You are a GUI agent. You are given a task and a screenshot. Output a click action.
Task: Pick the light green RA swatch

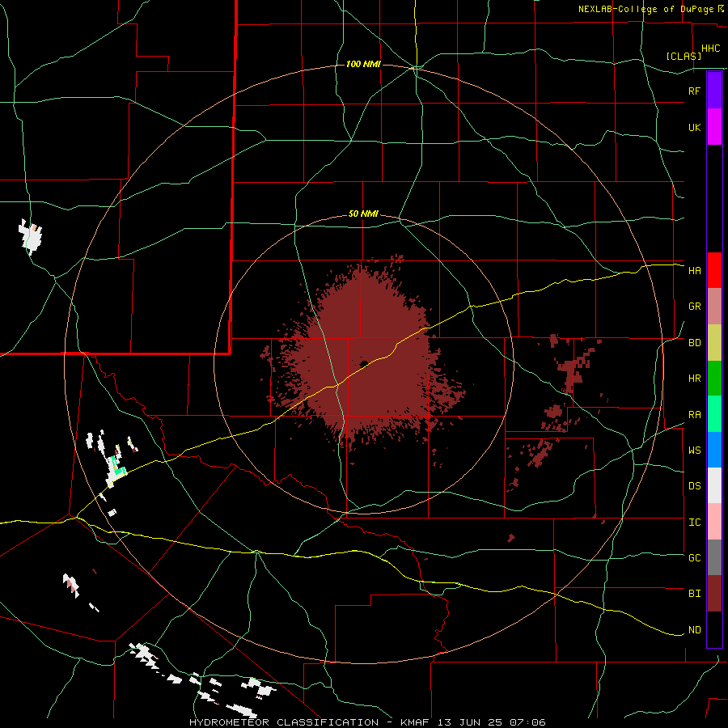[714, 414]
